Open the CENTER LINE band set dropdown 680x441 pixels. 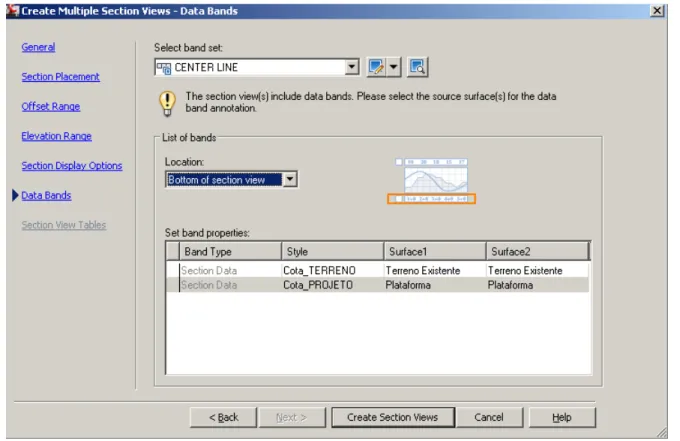(352, 67)
